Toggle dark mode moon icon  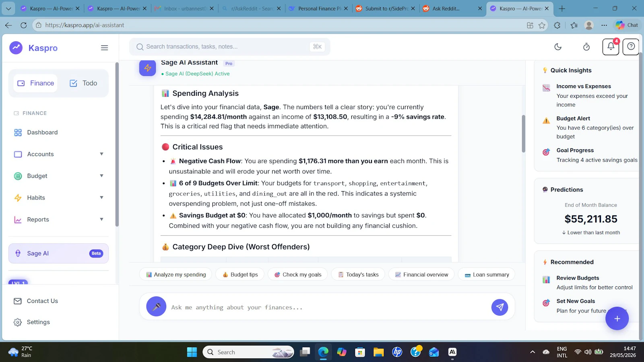coord(558,47)
